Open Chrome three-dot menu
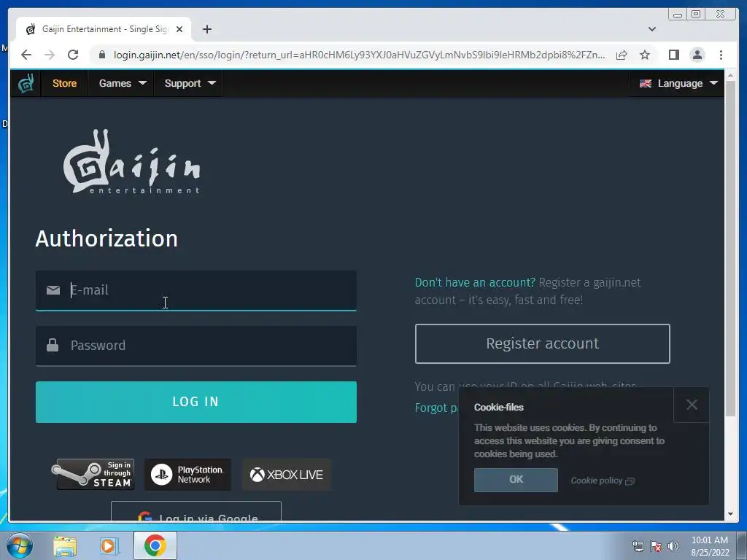 tap(721, 55)
